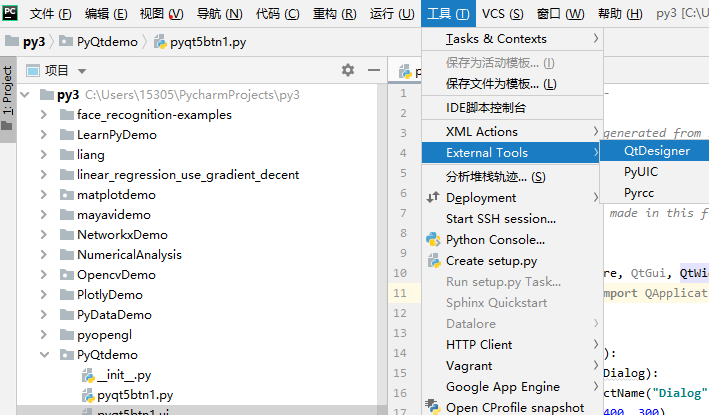
Task: Click the py3 root folder icon
Action: pyautogui.click(x=47, y=94)
